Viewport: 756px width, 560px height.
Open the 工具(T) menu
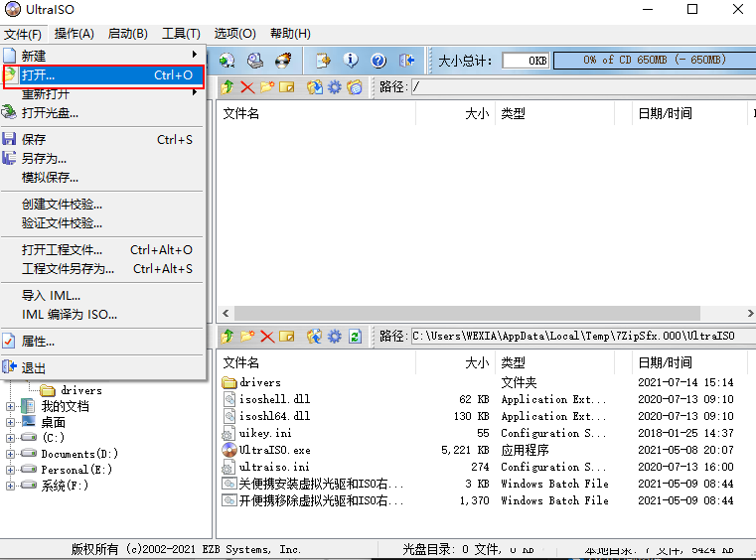click(x=181, y=34)
